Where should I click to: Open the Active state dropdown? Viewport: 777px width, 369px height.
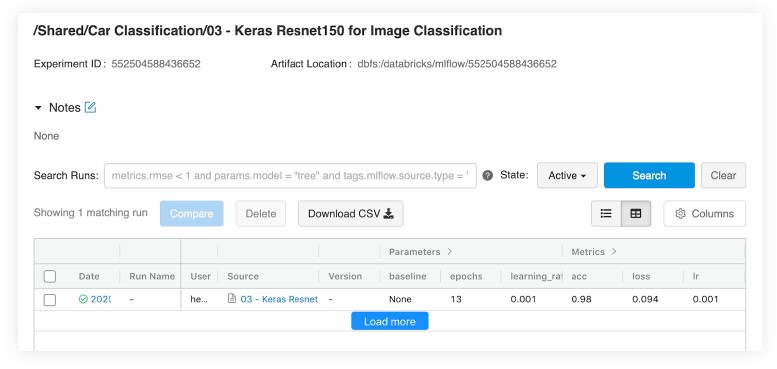click(x=567, y=175)
